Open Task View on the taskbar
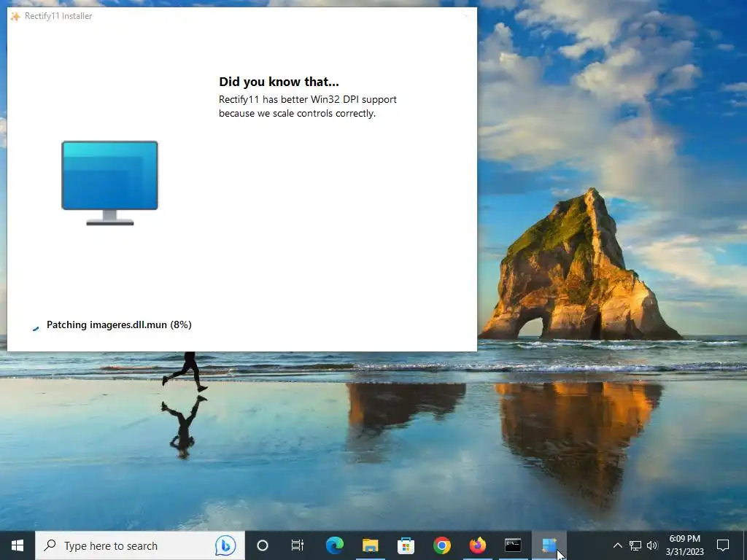Screen dimensions: 747x560 298,545
